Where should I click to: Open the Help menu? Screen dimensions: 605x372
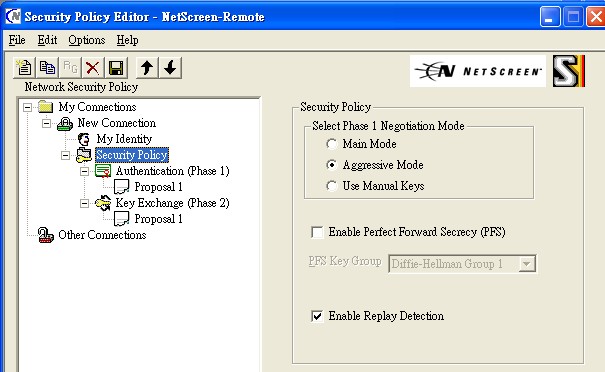coord(127,40)
